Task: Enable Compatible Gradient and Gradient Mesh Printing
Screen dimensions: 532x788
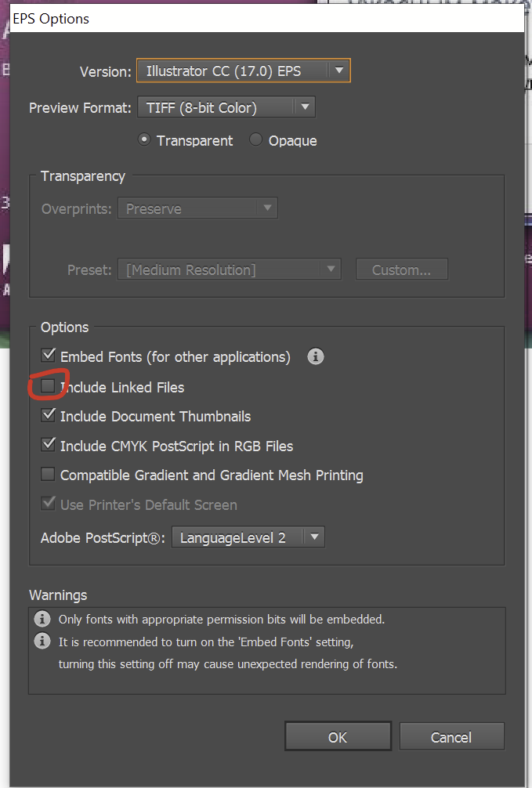Action: 49,475
